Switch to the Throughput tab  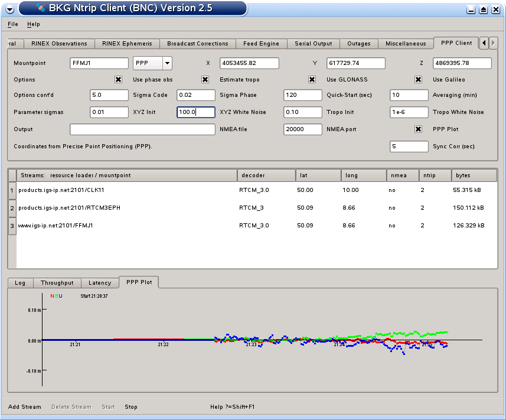[x=57, y=284]
